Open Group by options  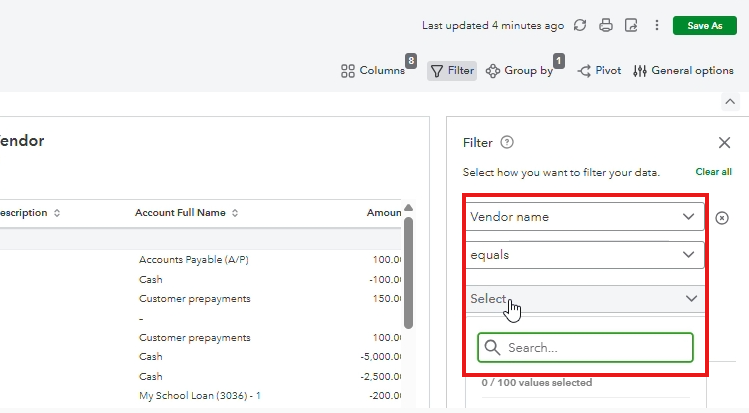point(520,71)
